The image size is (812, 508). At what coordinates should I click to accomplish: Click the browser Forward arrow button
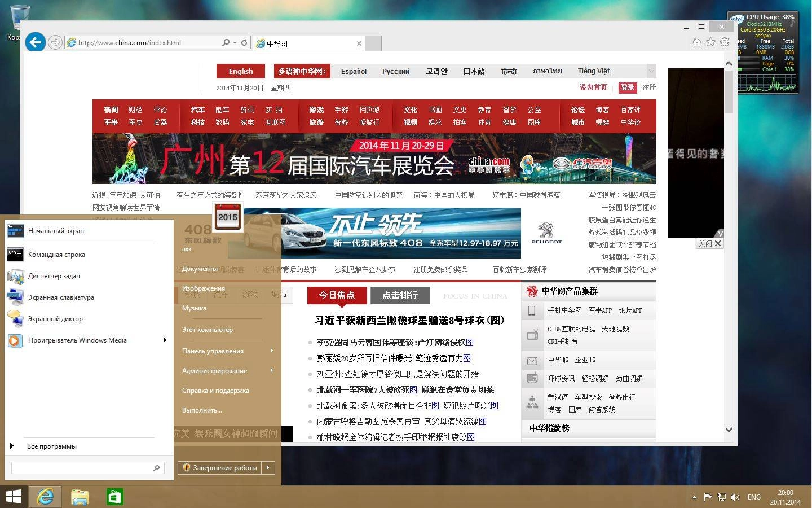pos(55,42)
